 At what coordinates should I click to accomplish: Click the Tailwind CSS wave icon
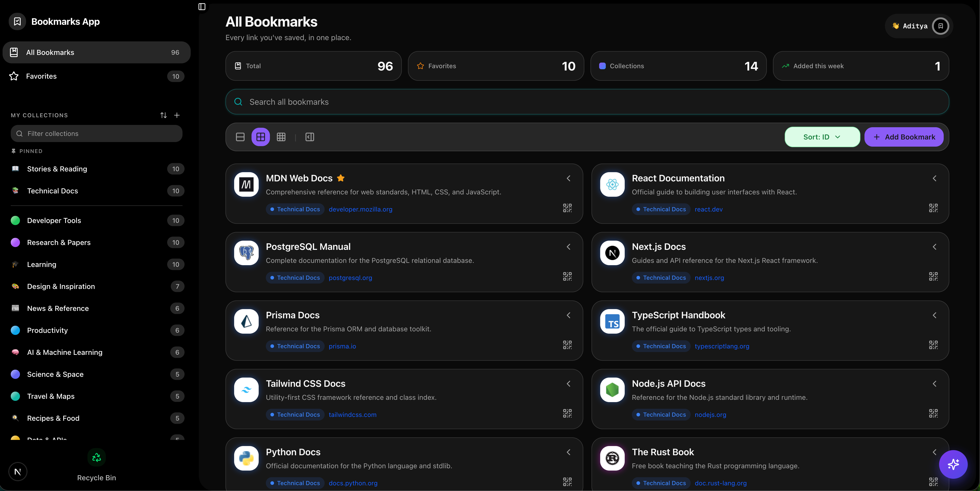point(246,390)
